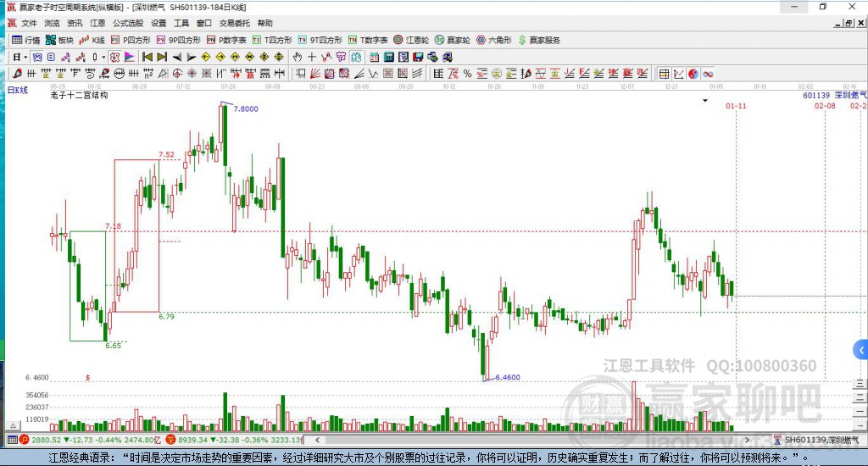The height and width of the screenshot is (466, 868).
Task: Click the percent % tool icon
Action: pyautogui.click(x=468, y=74)
